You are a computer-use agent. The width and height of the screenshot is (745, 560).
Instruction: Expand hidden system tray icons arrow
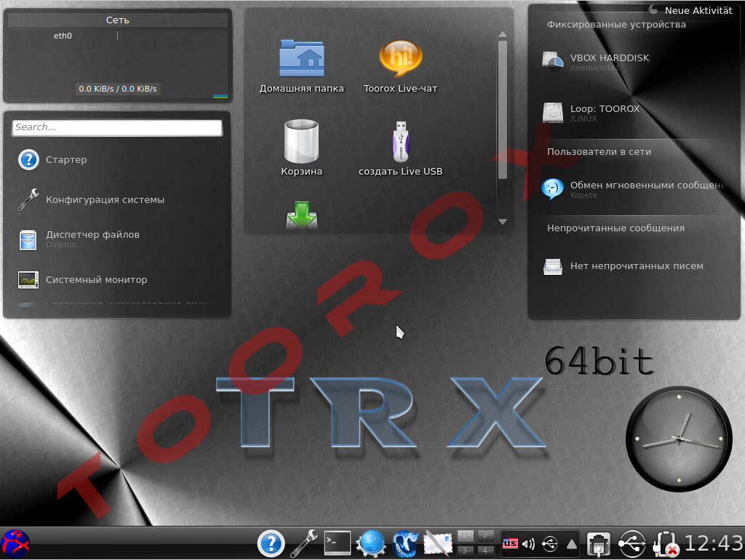pos(572,543)
